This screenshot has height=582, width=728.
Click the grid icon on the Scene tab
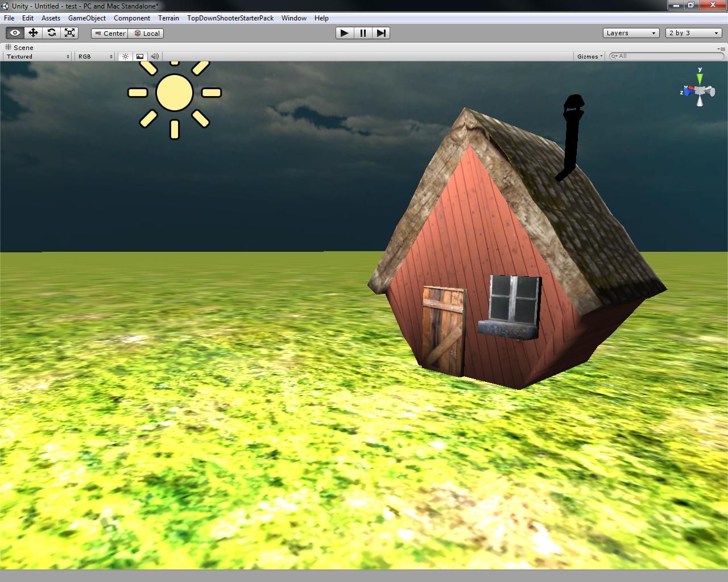6,47
